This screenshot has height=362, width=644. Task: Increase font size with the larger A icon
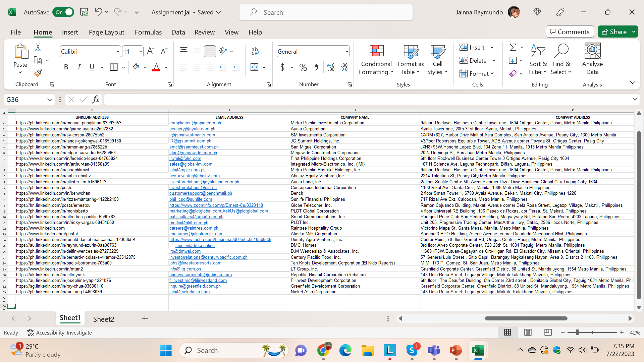pyautogui.click(x=151, y=51)
